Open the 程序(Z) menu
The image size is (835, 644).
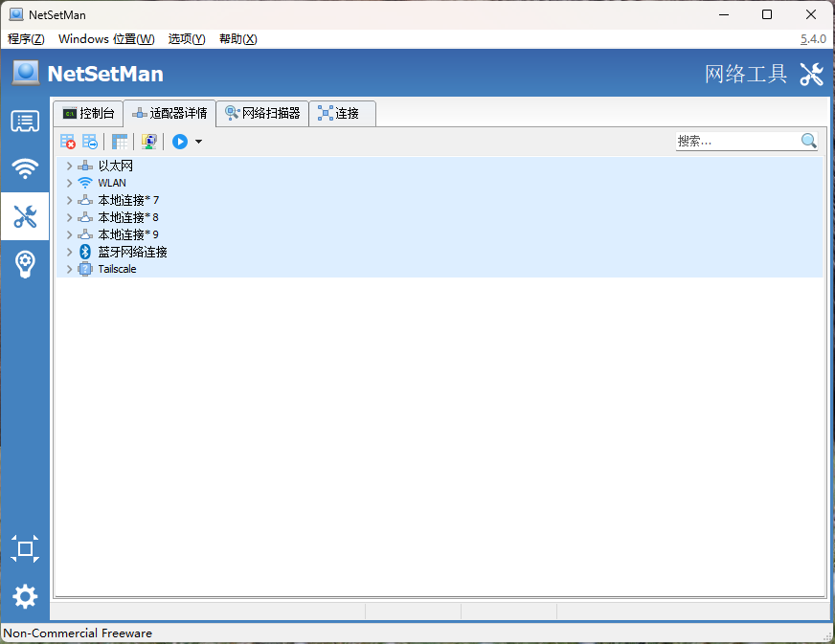(x=26, y=39)
